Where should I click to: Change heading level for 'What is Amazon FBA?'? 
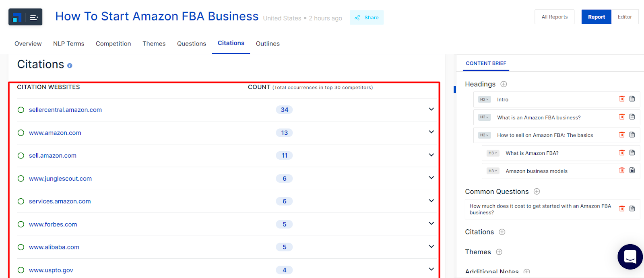point(493,153)
